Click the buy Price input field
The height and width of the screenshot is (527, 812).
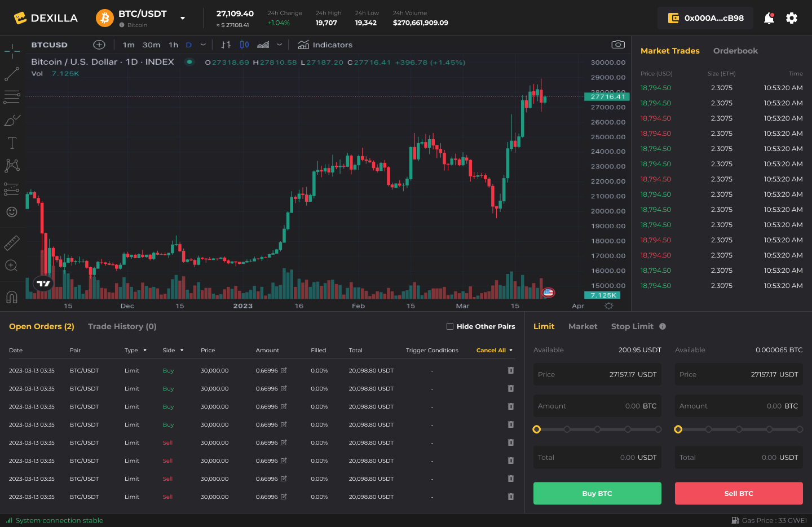(x=597, y=374)
